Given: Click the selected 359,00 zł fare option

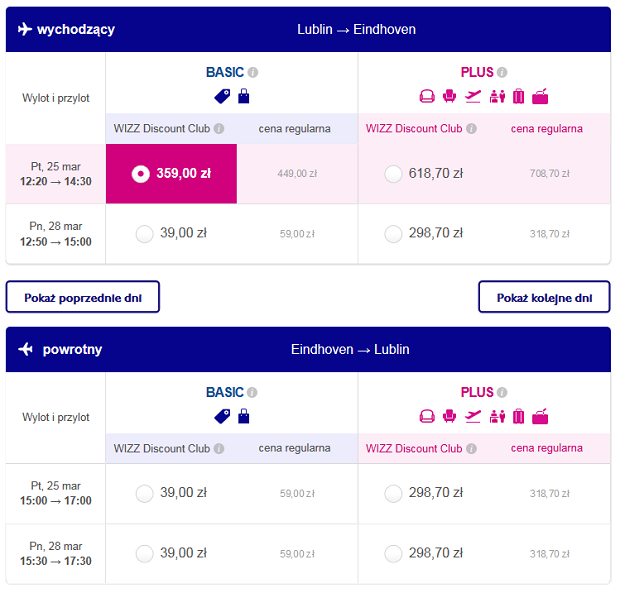Looking at the screenshot, I should (171, 174).
